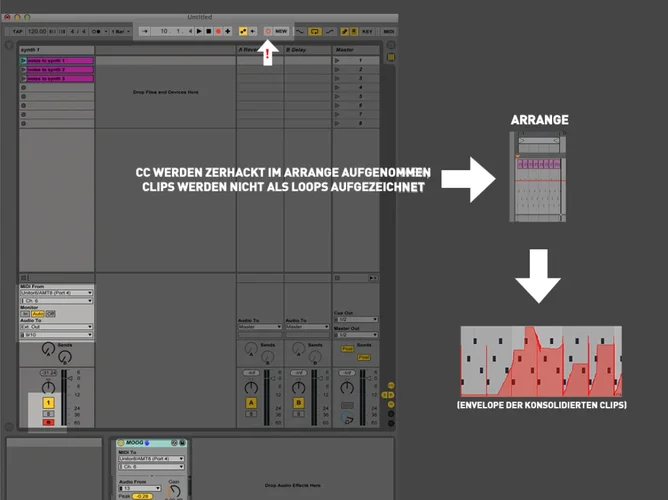The width and height of the screenshot is (668, 500).
Task: Toggle the Punch-In switch
Action: tap(300, 31)
